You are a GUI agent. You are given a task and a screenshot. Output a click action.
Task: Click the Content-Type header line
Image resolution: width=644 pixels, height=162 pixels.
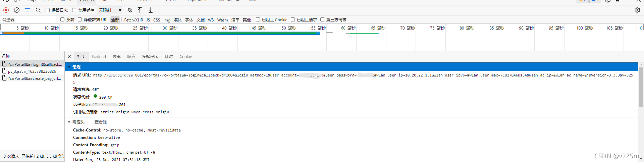click(114, 152)
